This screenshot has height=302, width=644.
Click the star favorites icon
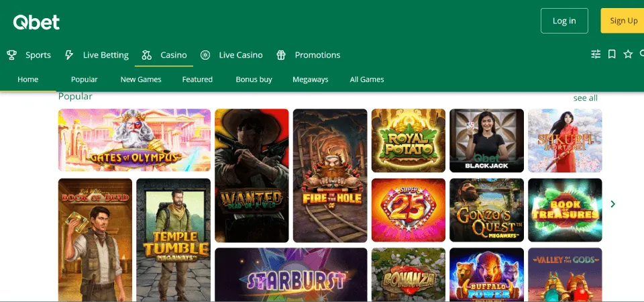tap(628, 54)
